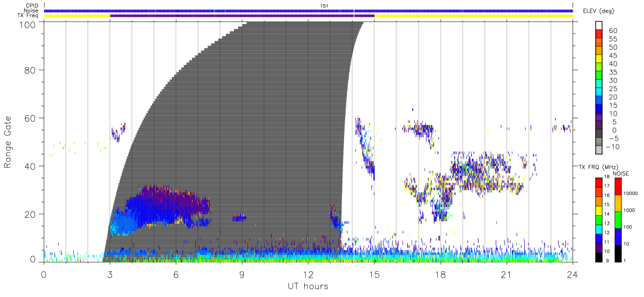Image resolution: width=644 pixels, height=297 pixels.
Task: Click the -10 label on elevation legend
Action: pos(613,147)
